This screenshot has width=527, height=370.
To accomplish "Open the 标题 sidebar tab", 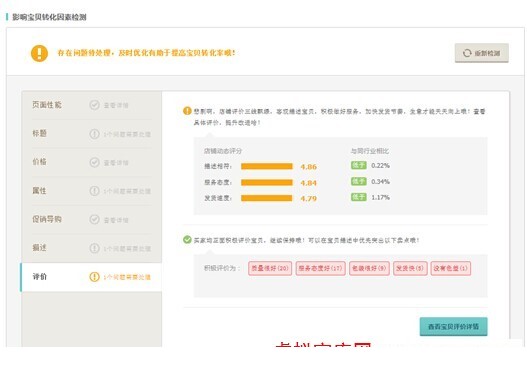I will click(x=91, y=134).
